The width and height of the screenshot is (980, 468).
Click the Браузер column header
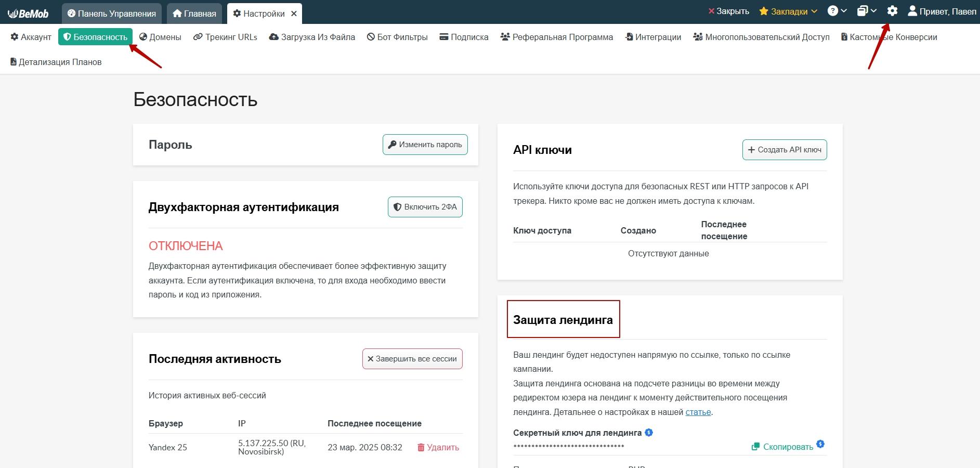pyautogui.click(x=166, y=423)
